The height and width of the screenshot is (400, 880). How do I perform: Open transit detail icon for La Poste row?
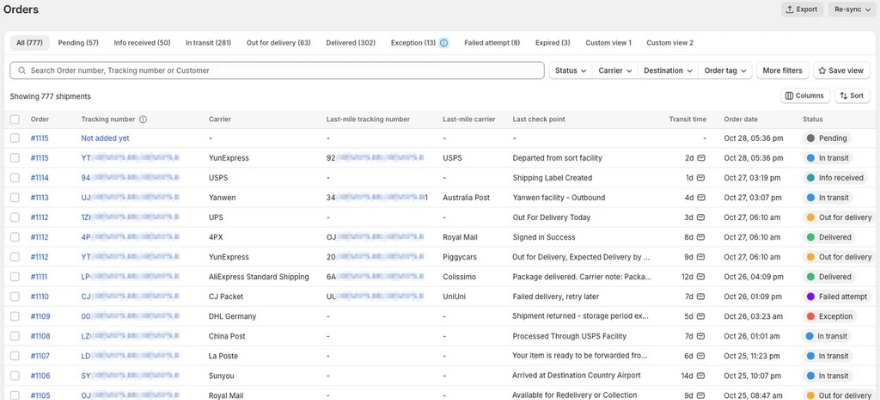701,356
